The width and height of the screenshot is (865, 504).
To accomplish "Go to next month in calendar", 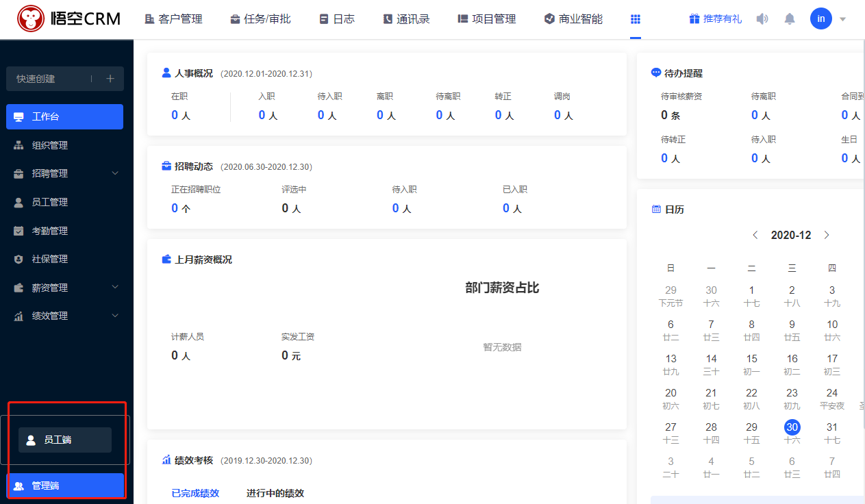I will pyautogui.click(x=827, y=235).
